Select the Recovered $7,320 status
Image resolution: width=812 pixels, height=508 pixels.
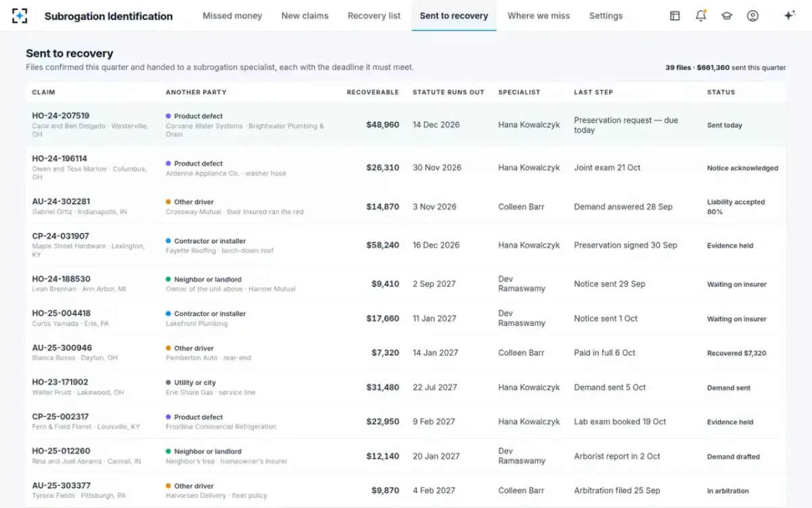pos(736,353)
